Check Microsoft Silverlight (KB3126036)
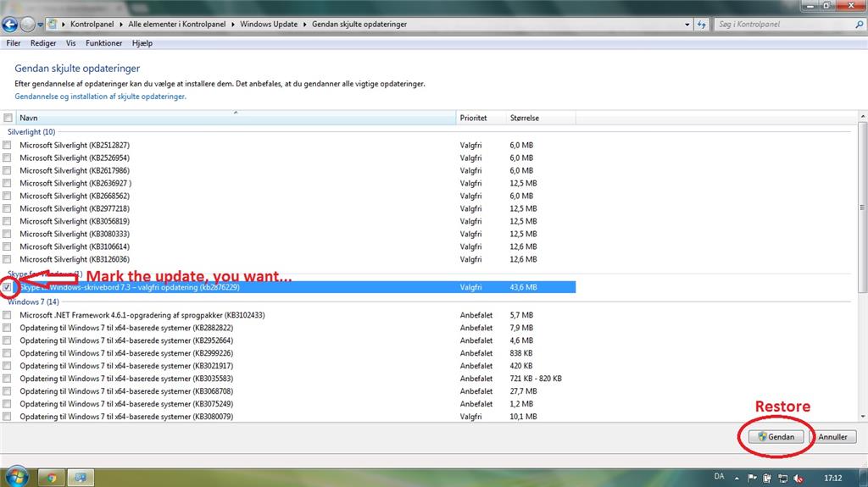This screenshot has width=868, height=487. (x=7, y=259)
